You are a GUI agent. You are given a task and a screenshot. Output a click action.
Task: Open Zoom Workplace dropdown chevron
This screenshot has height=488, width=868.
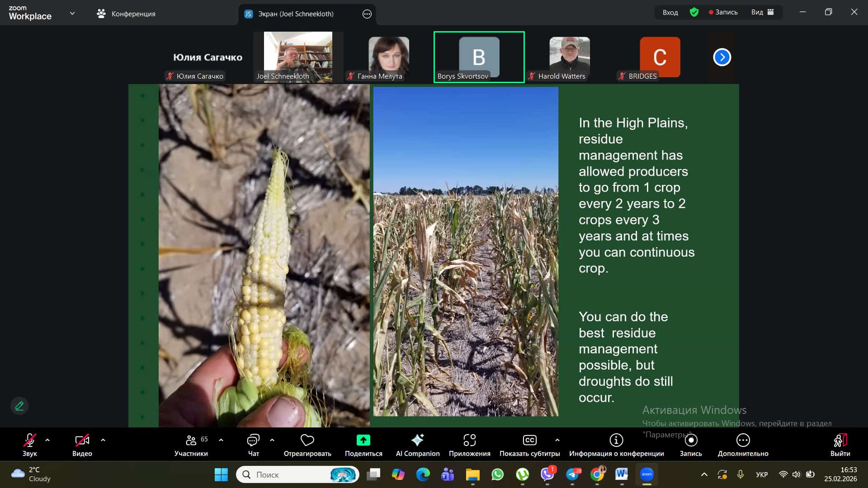point(72,13)
